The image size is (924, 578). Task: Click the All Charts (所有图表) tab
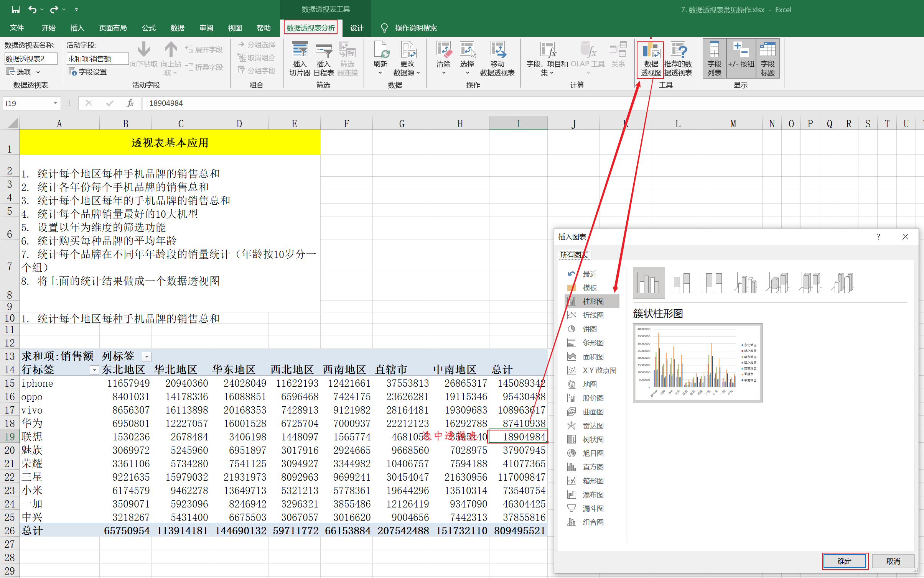coord(574,255)
